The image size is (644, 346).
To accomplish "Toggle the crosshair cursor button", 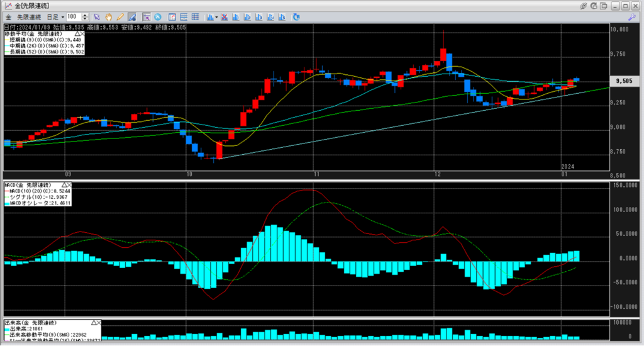I will point(145,16).
